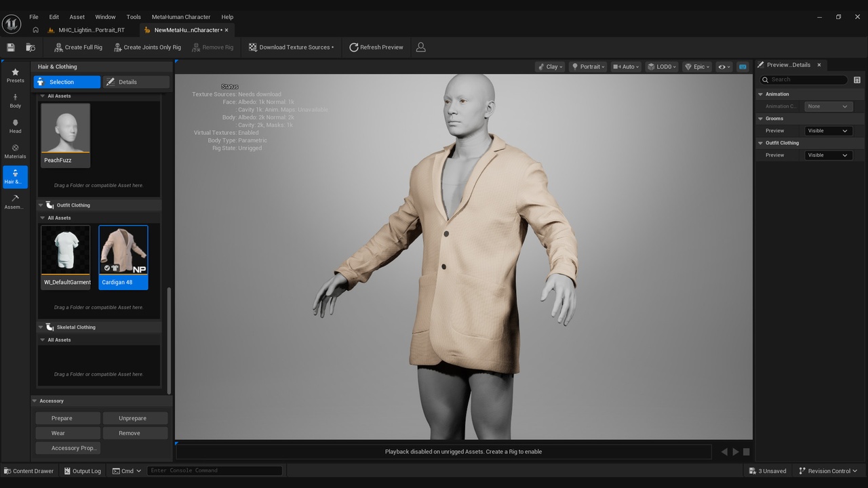Open the Asset menu

coord(77,17)
